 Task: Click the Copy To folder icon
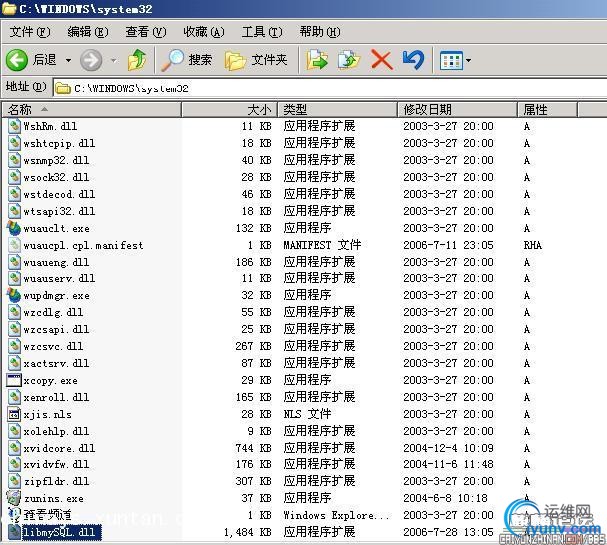(349, 60)
